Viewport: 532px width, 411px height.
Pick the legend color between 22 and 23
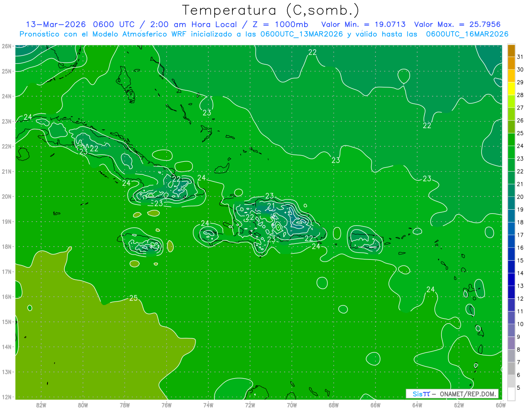pos(511,165)
